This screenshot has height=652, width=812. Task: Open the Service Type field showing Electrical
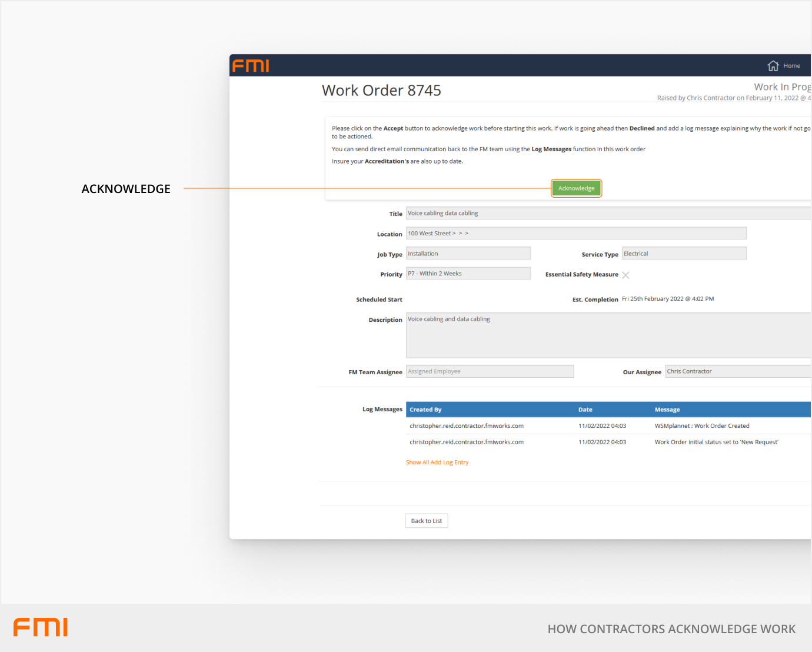pyautogui.click(x=684, y=254)
